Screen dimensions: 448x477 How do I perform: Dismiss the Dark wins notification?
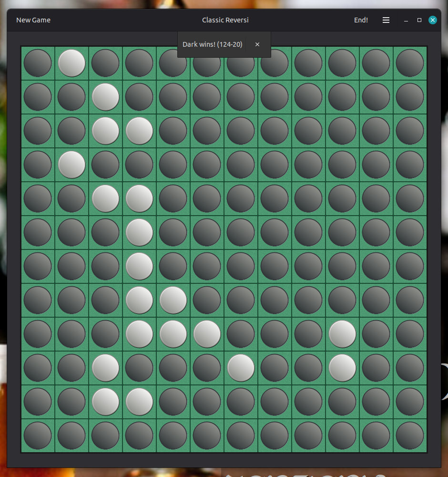pyautogui.click(x=257, y=44)
